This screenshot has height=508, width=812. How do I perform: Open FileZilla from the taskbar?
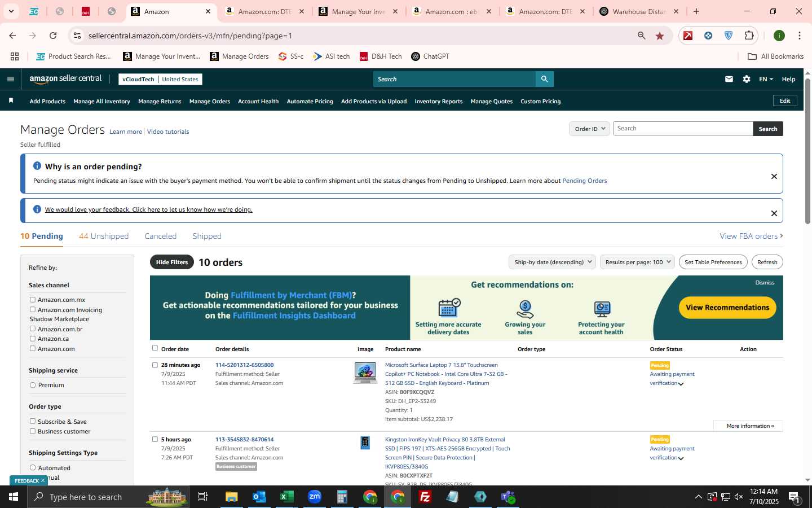coord(425,497)
